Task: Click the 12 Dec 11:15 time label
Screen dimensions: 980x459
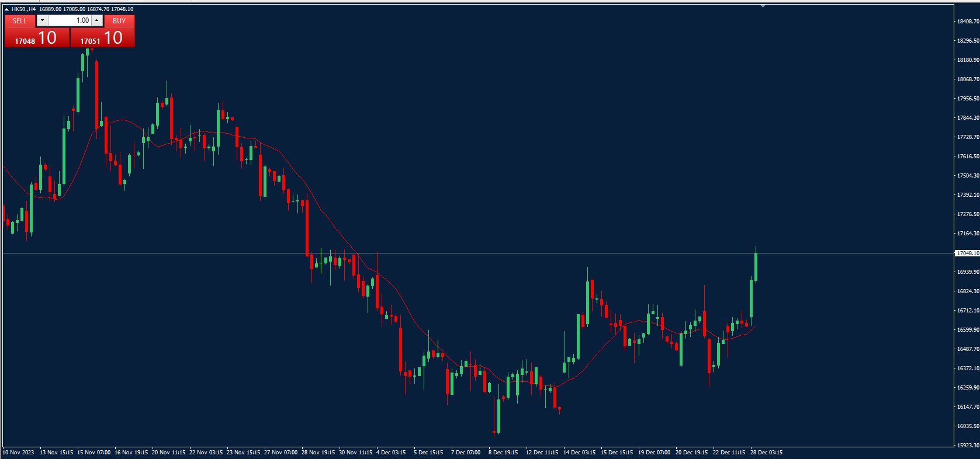Action: pos(541,452)
